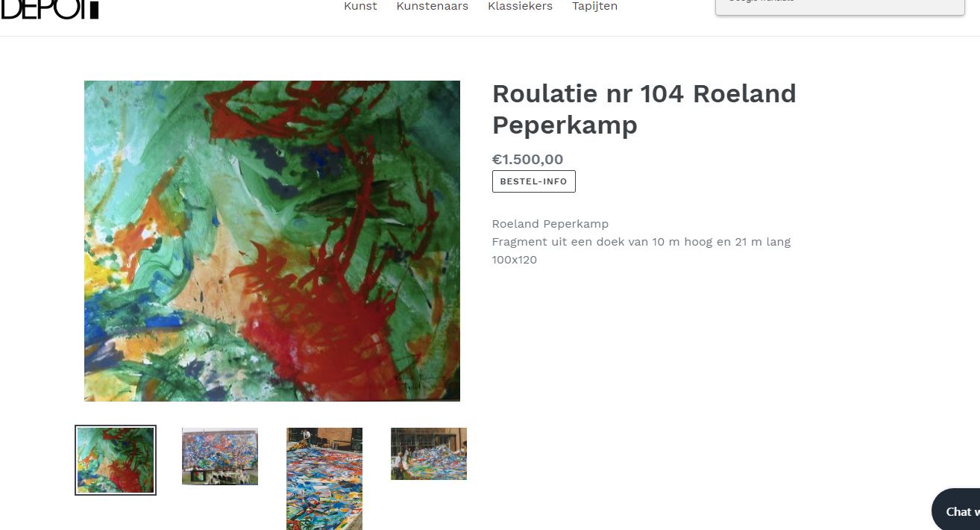Open the Chat widget button
The height and width of the screenshot is (530, 980).
[956, 511]
